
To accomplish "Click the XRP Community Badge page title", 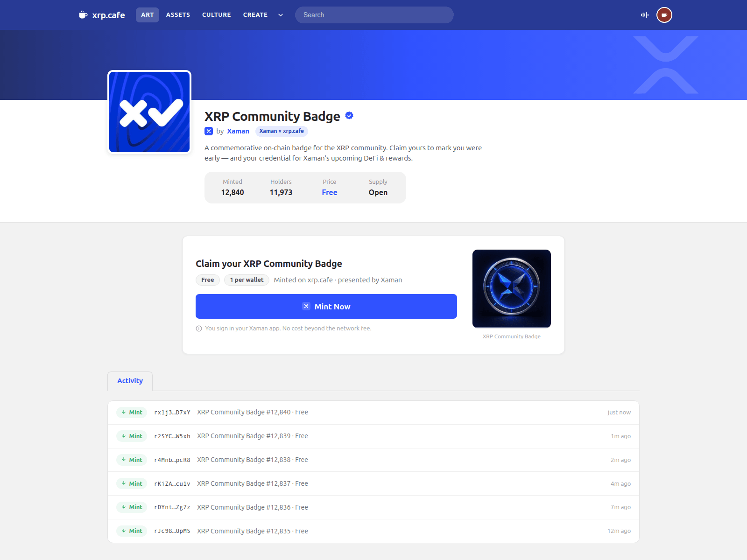I will 272,116.
